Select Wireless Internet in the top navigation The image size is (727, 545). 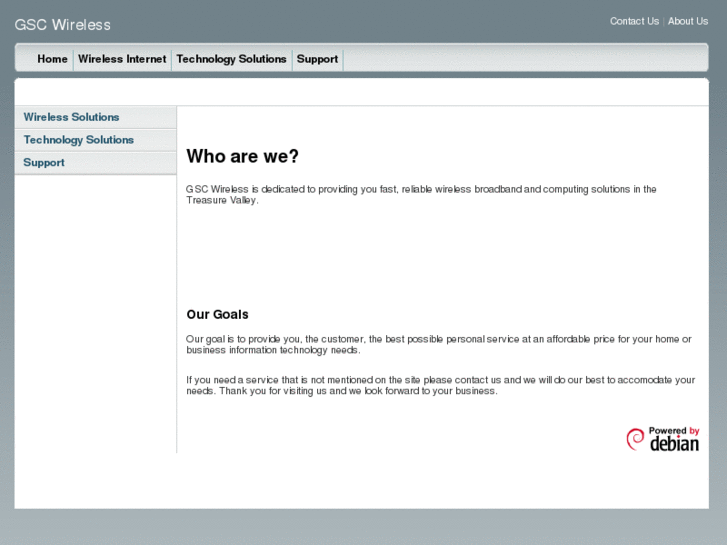122,59
